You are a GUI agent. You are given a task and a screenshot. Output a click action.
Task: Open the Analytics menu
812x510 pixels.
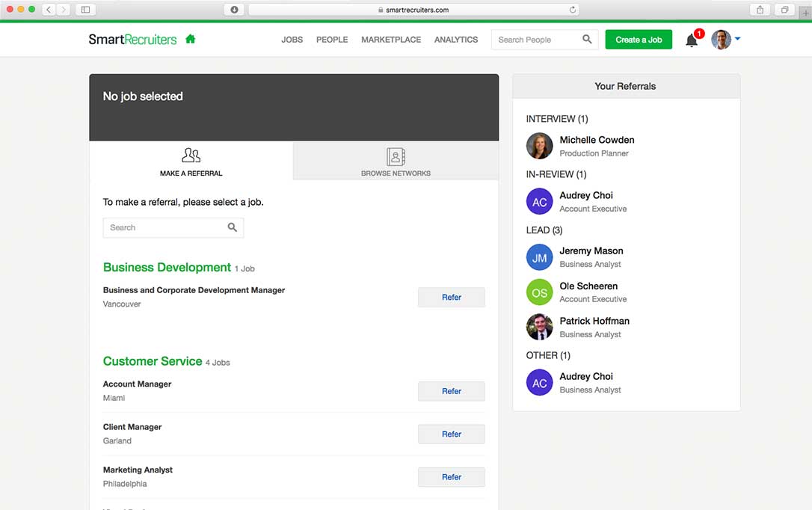click(455, 40)
